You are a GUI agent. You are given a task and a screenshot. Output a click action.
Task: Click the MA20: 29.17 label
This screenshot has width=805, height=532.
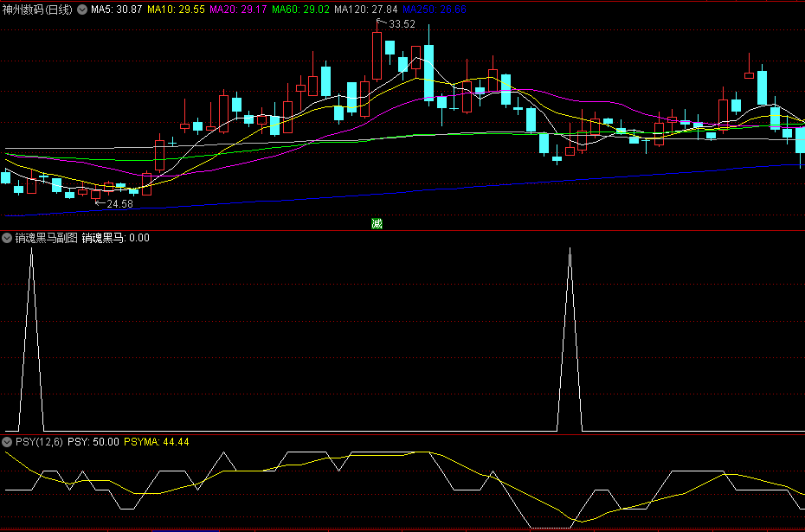238,10
